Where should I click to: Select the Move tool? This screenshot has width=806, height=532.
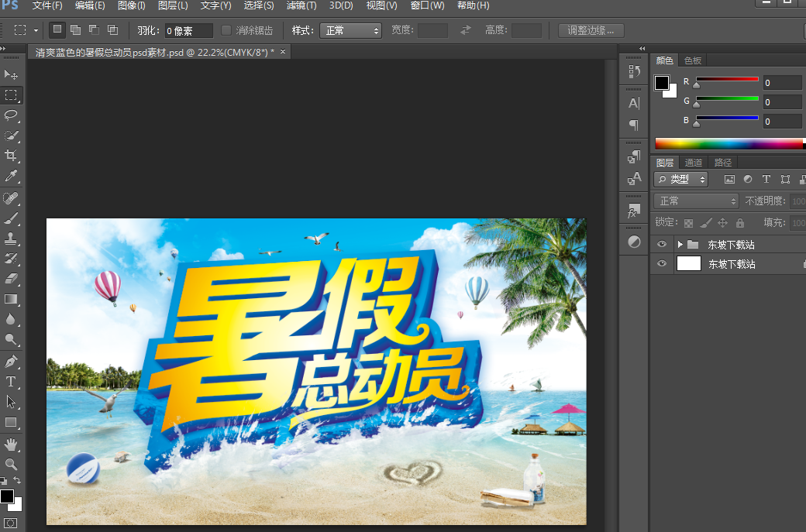point(11,75)
